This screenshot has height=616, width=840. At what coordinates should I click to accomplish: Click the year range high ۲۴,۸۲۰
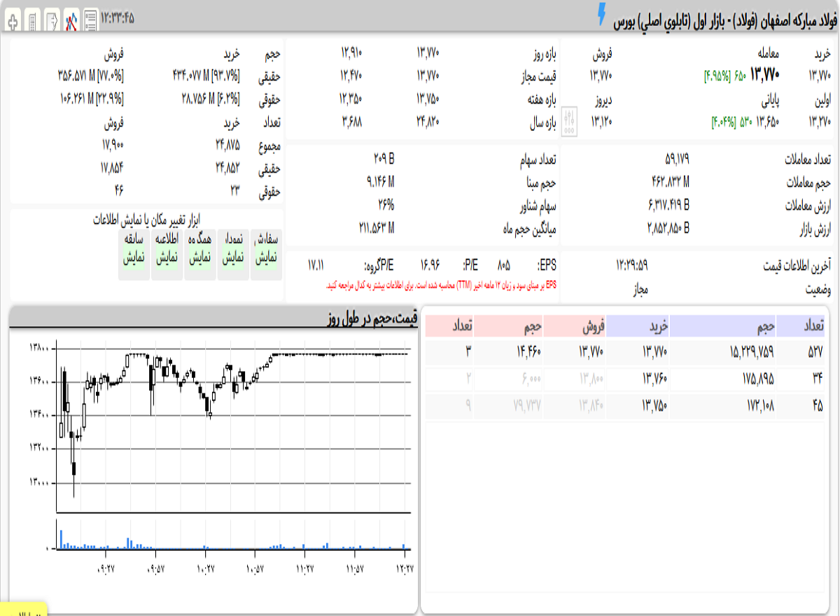coord(428,122)
